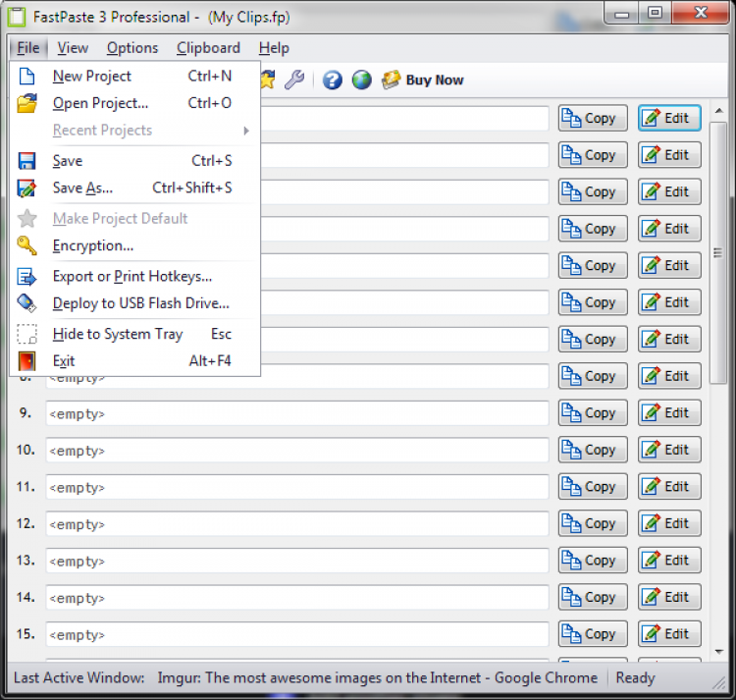This screenshot has width=736, height=700.
Task: Open the Clipboard menu
Action: click(208, 48)
